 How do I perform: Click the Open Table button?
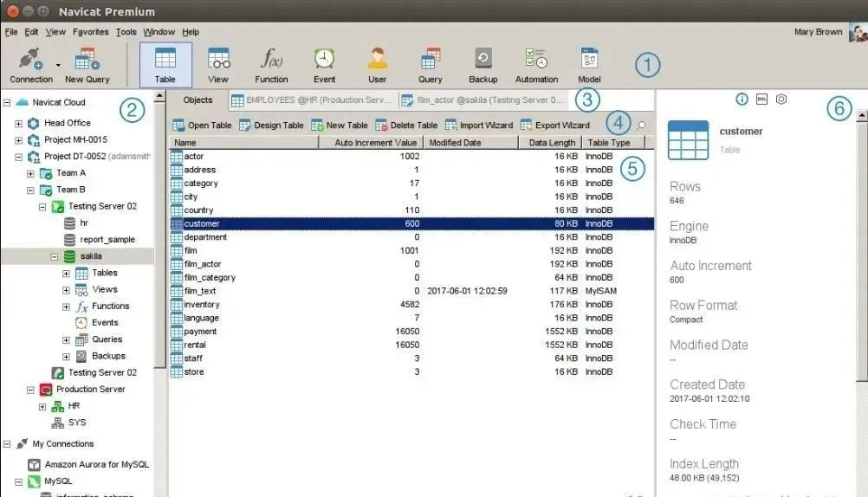[202, 126]
